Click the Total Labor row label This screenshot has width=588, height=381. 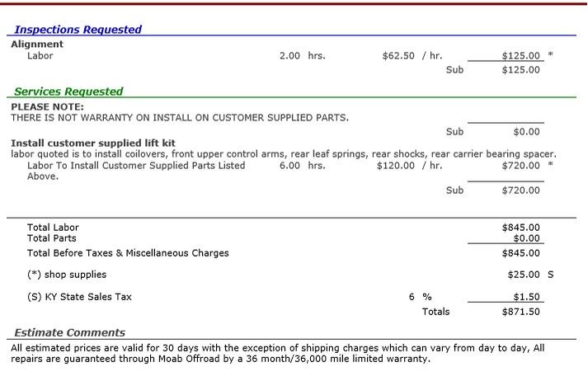53,228
